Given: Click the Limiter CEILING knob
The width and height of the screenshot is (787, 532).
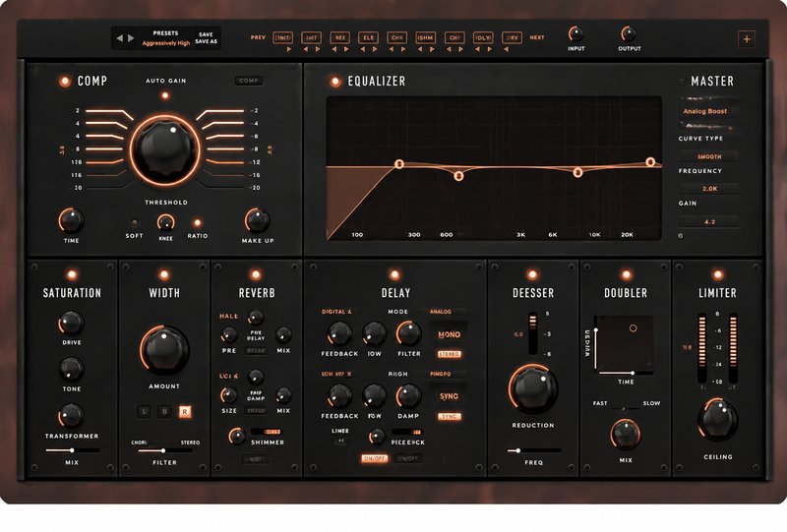Looking at the screenshot, I should click(717, 420).
